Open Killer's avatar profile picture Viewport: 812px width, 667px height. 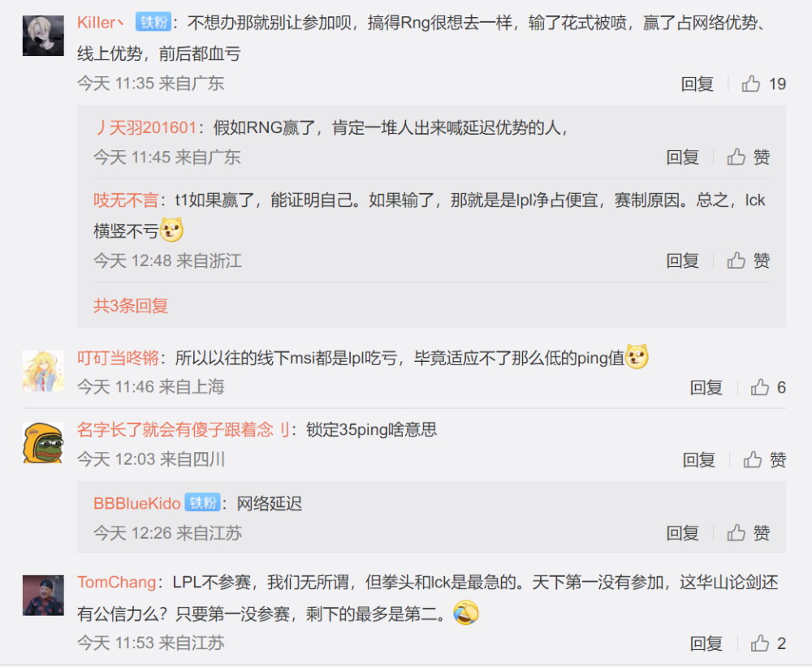click(x=44, y=36)
